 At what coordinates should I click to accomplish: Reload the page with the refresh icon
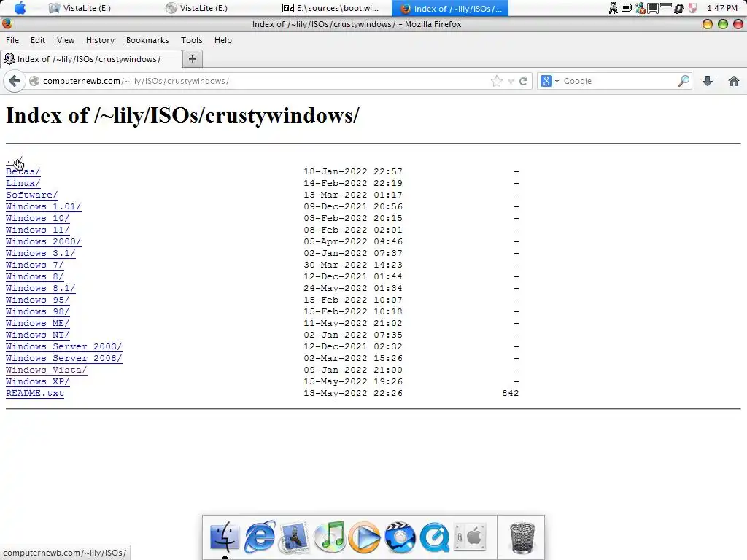click(523, 81)
